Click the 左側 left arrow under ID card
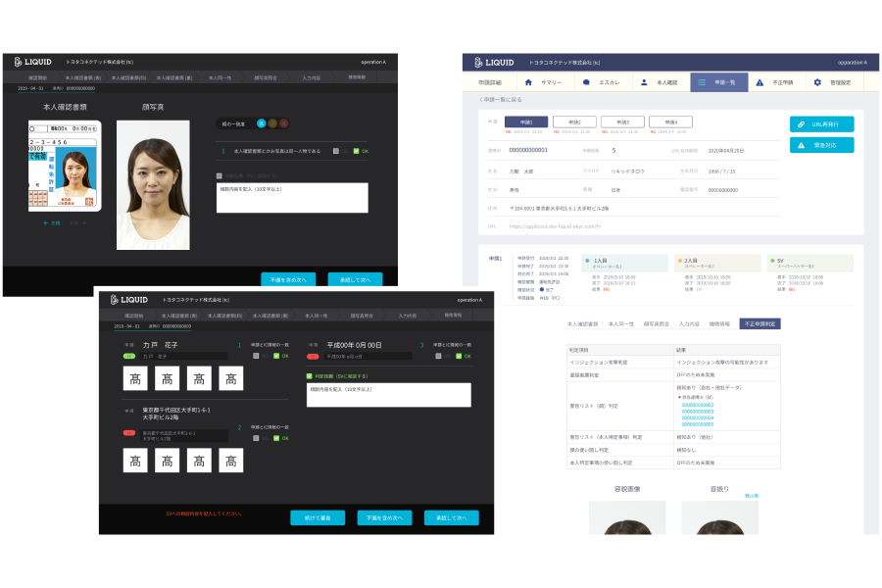882x588 pixels. [51, 223]
